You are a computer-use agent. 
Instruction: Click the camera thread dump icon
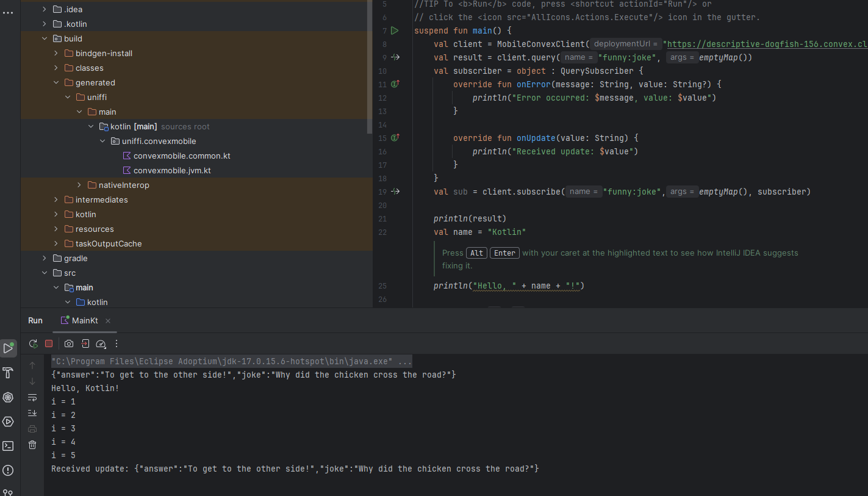pyautogui.click(x=69, y=343)
